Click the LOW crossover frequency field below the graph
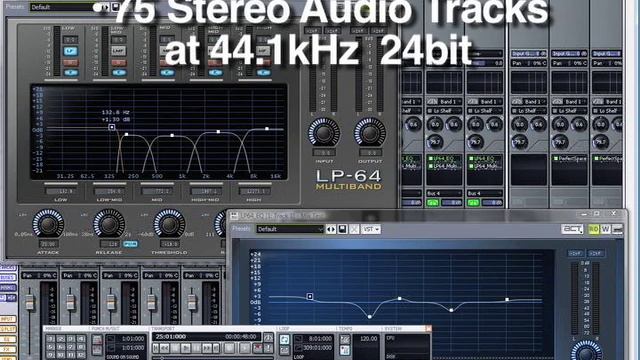Viewport: 640px width, 360px height. click(60, 191)
